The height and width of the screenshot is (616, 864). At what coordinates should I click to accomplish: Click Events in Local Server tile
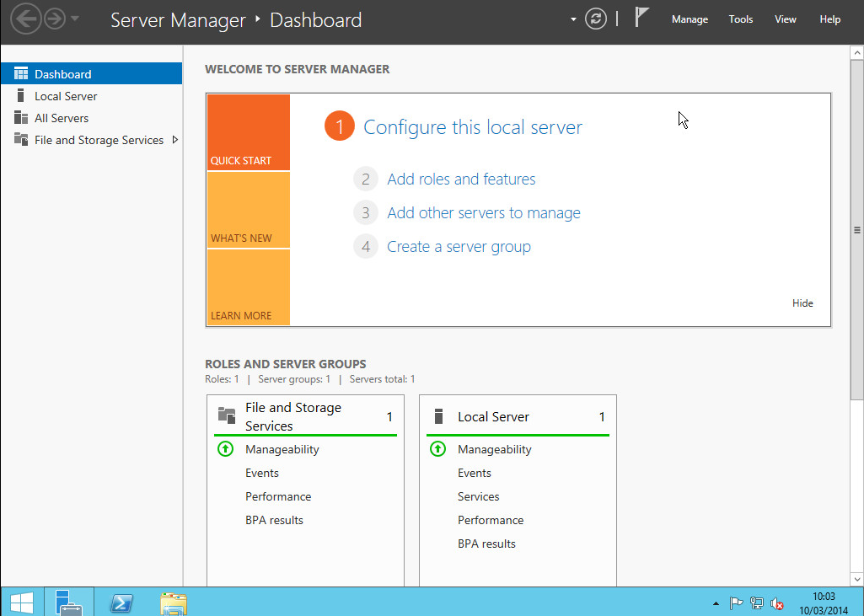pos(474,473)
